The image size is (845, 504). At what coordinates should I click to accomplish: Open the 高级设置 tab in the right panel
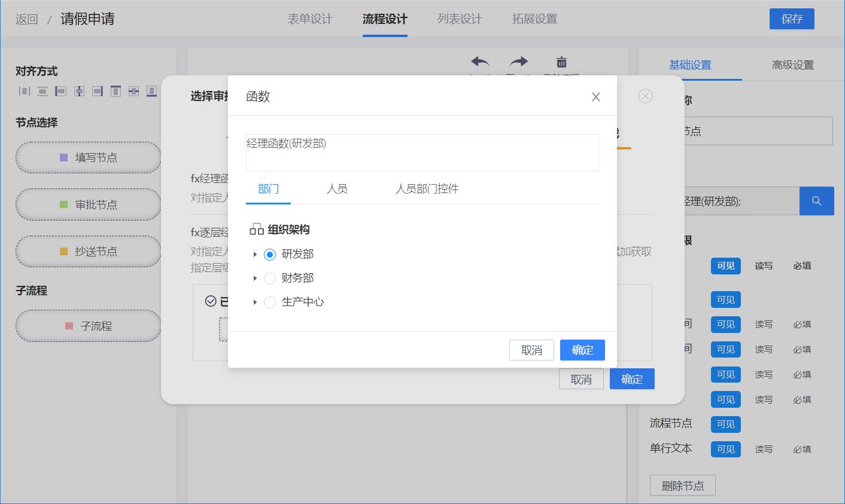[x=793, y=65]
